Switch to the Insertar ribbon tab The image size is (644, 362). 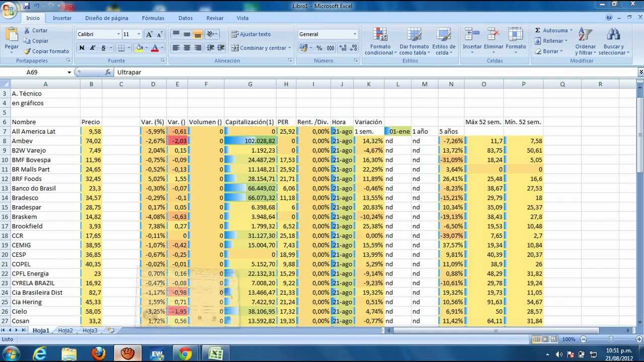62,18
